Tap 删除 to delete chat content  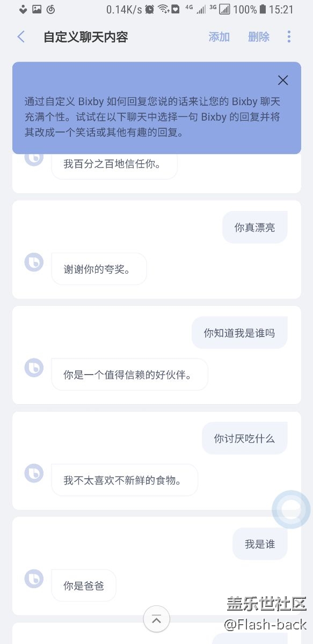[258, 36]
